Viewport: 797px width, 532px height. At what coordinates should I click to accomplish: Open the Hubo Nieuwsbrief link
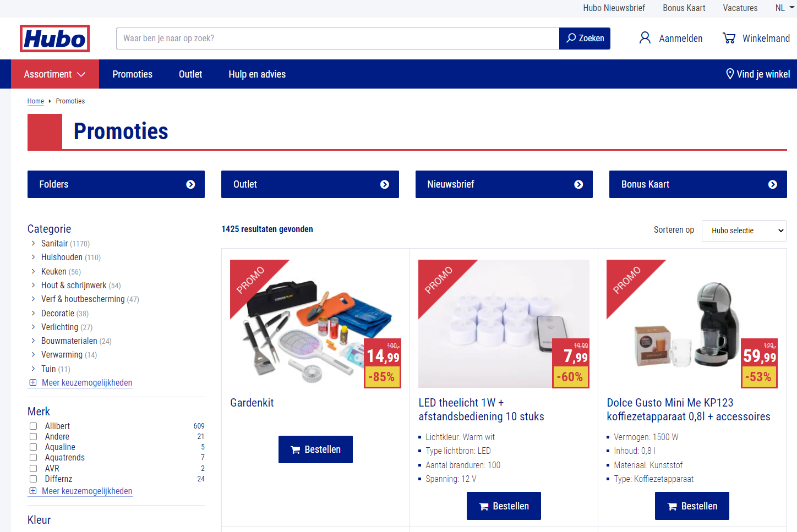pyautogui.click(x=614, y=8)
